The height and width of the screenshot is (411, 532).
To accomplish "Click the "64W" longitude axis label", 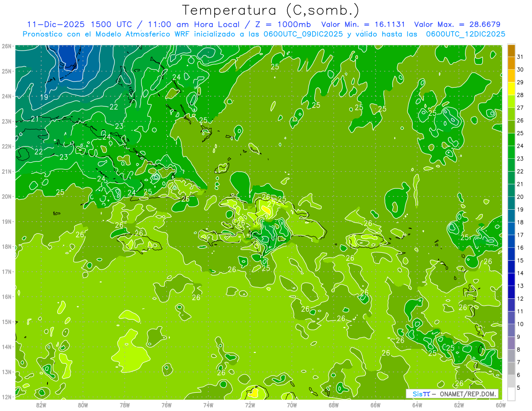I will [417, 404].
